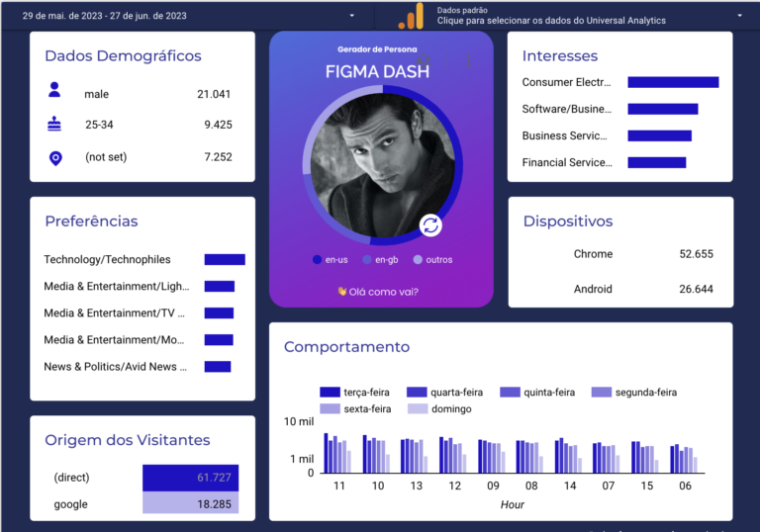Click the bar group for hour 11
Viewport: 760px width, 532px height.
point(337,453)
